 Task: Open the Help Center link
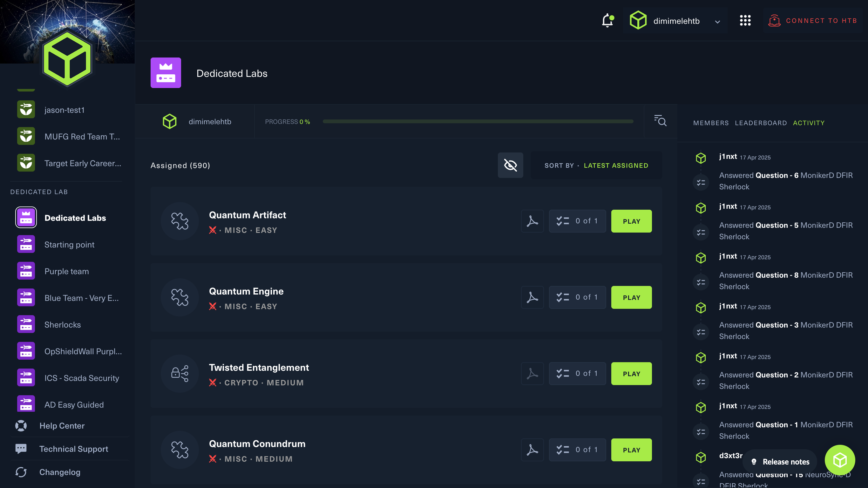[62, 426]
